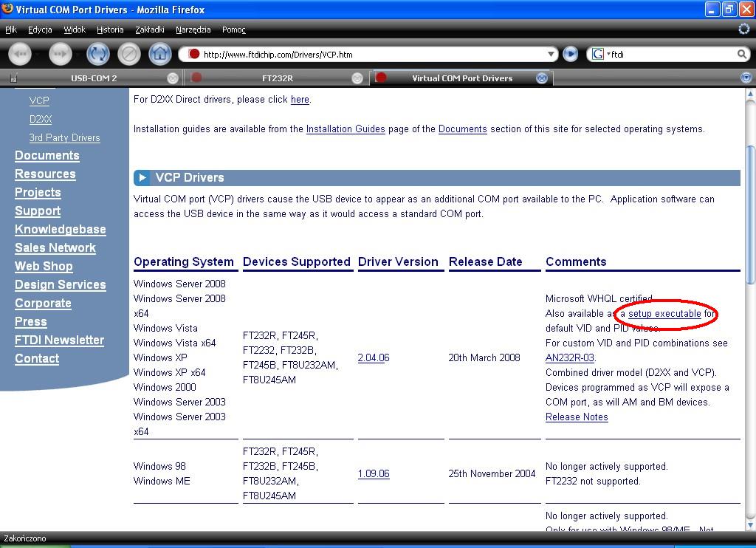Viewport: 756px width, 548px height.
Task: Open the Release Notes link
Action: click(x=577, y=417)
